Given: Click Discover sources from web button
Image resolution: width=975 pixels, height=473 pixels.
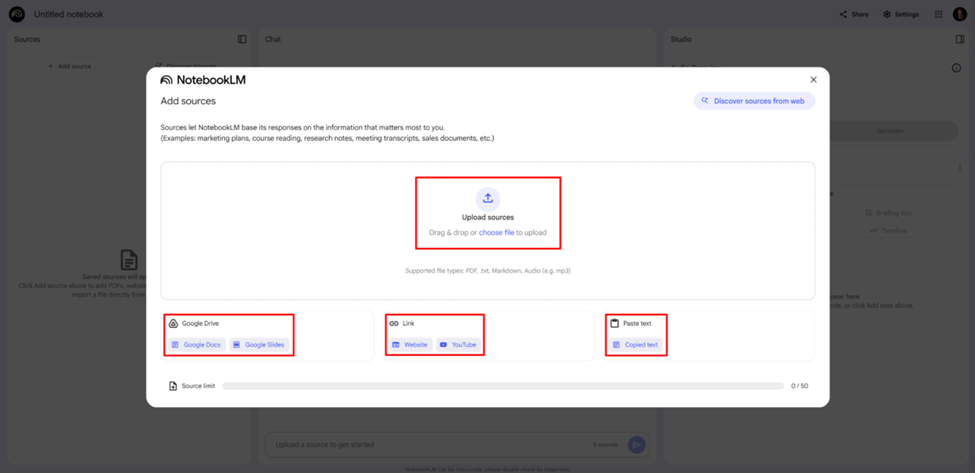Looking at the screenshot, I should [x=754, y=101].
